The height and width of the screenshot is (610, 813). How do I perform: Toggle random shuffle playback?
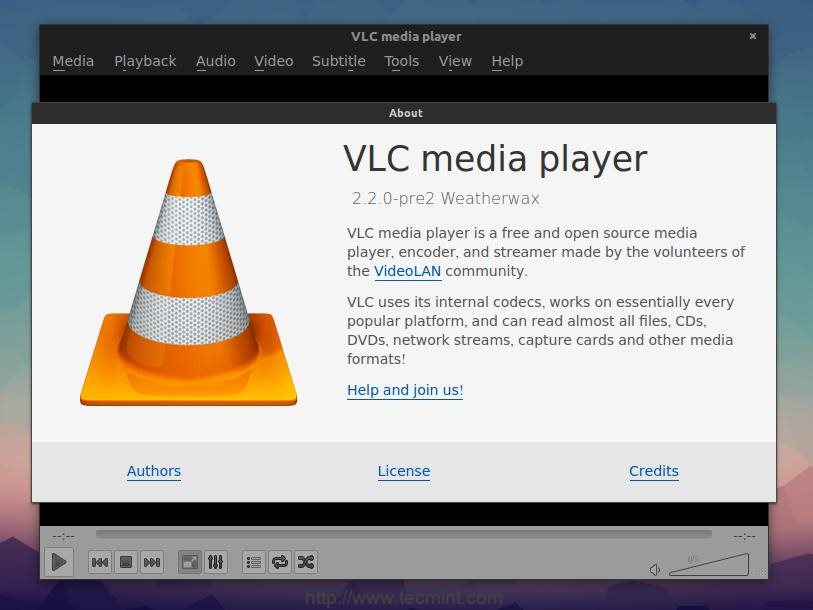click(x=306, y=562)
